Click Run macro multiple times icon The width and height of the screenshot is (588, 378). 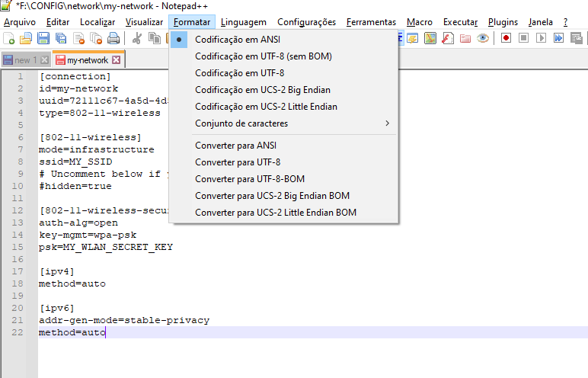pyautogui.click(x=558, y=38)
